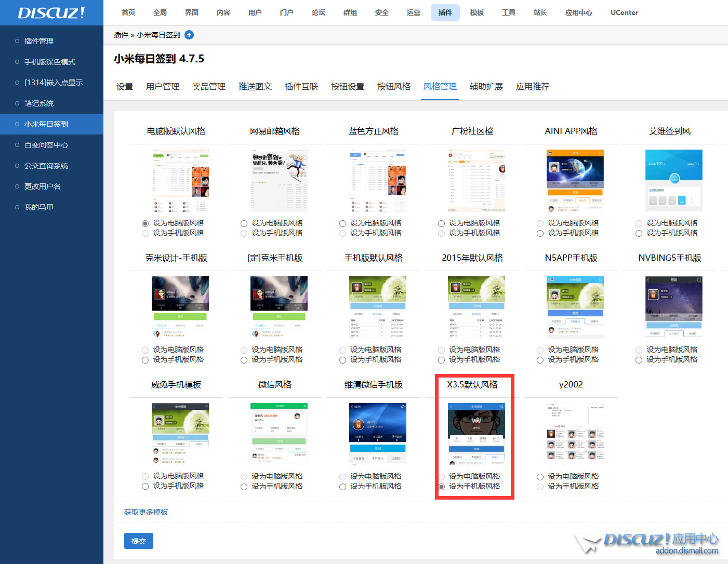The height and width of the screenshot is (564, 728).
Task: Set 网易邮箱风格 as desktop style
Action: point(244,223)
